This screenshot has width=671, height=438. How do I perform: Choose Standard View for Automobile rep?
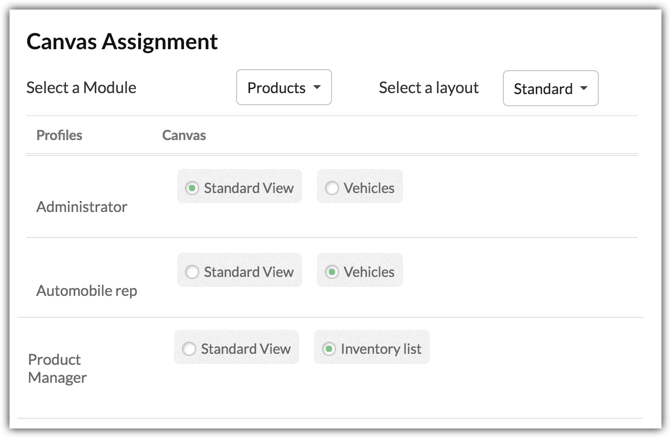[x=192, y=272]
